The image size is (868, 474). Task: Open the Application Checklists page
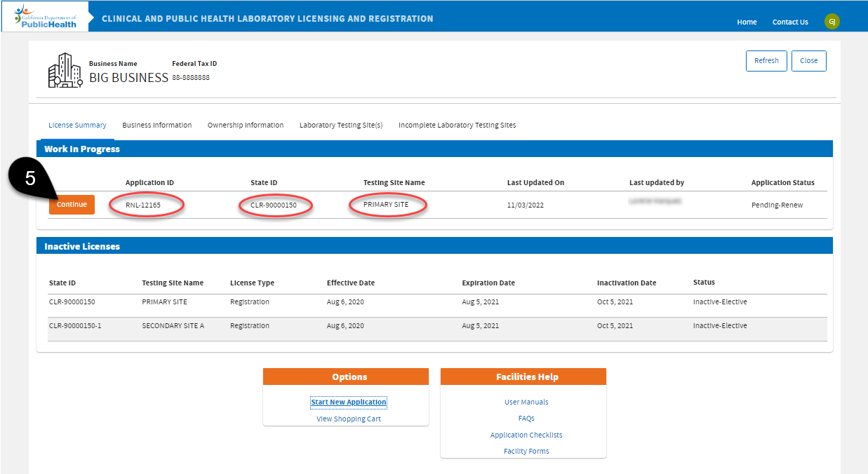(526, 435)
